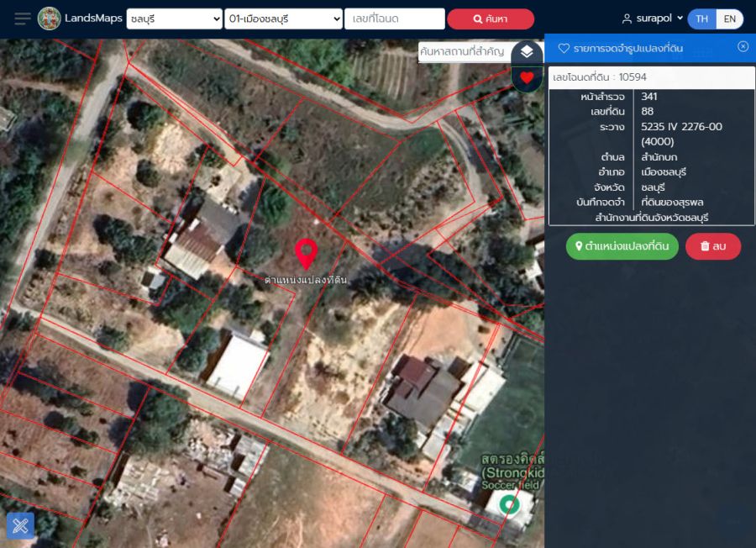The height and width of the screenshot is (548, 756).
Task: Expand the district dropdown 01-เมืองชลบุรี
Action: click(x=284, y=18)
